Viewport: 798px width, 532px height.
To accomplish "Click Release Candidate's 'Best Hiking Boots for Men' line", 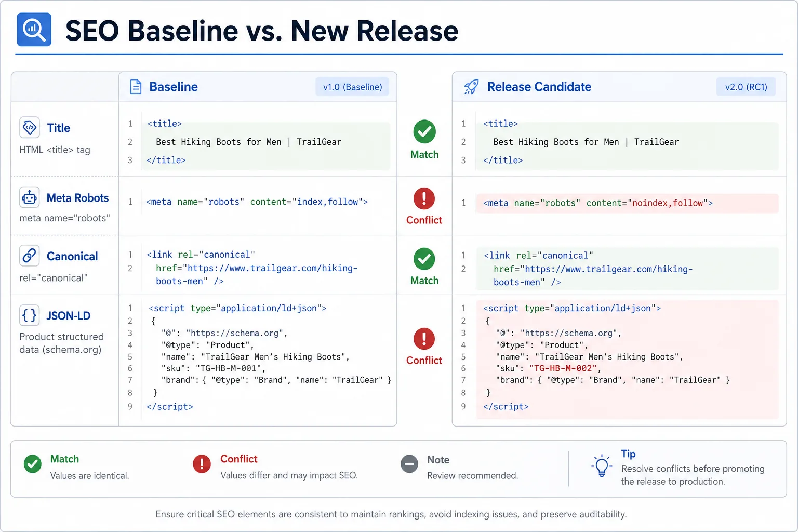I will tap(586, 142).
